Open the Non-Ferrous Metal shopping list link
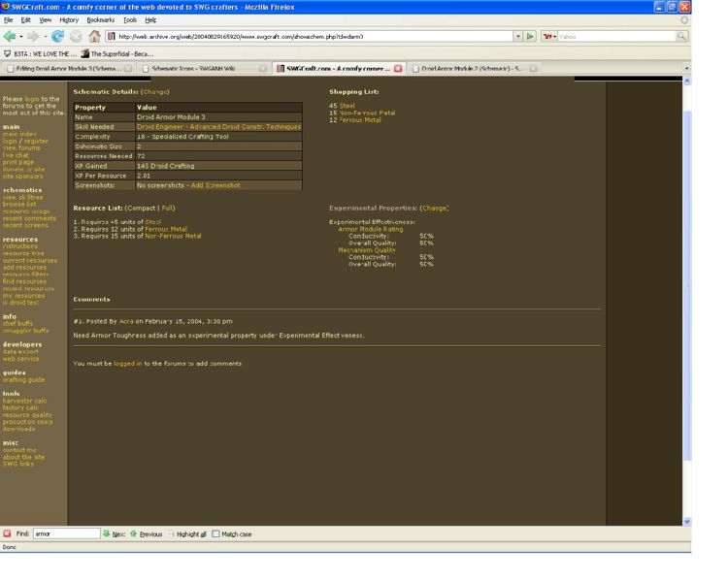 pyautogui.click(x=366, y=113)
